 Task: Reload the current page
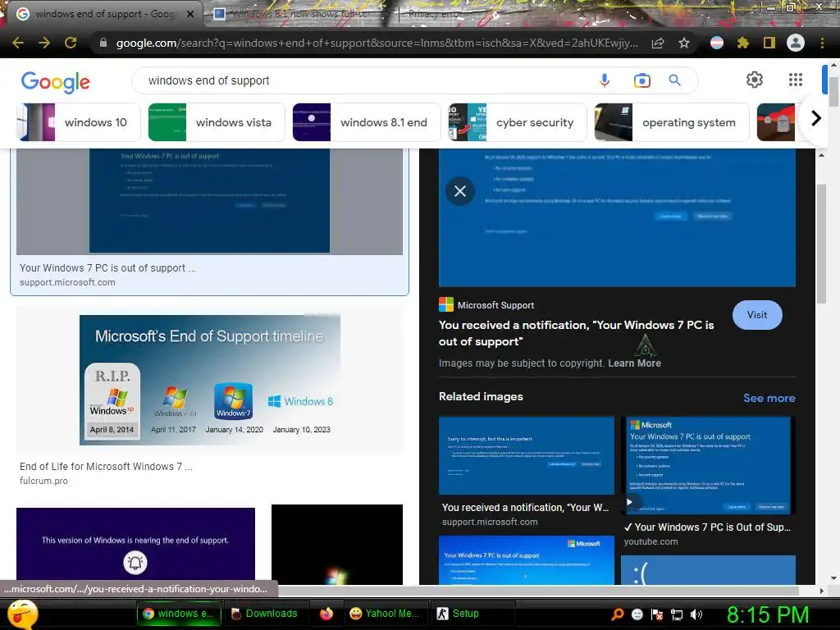pos(71,43)
